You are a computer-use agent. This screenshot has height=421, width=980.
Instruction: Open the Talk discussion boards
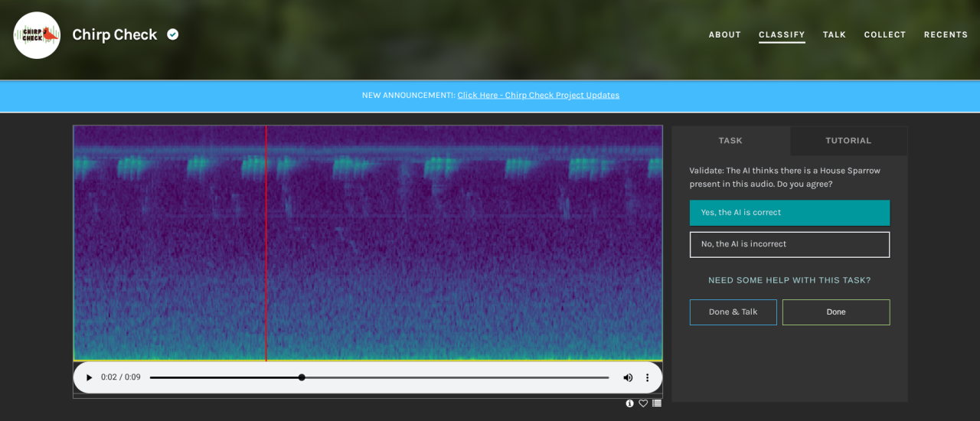835,35
